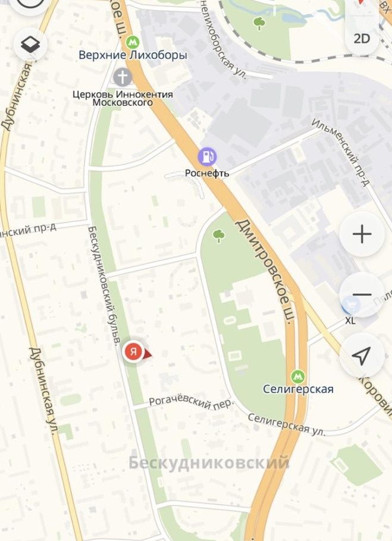Screen dimensions: 392x541
Task: Select the Роснефть gas station marker
Action: point(207,156)
